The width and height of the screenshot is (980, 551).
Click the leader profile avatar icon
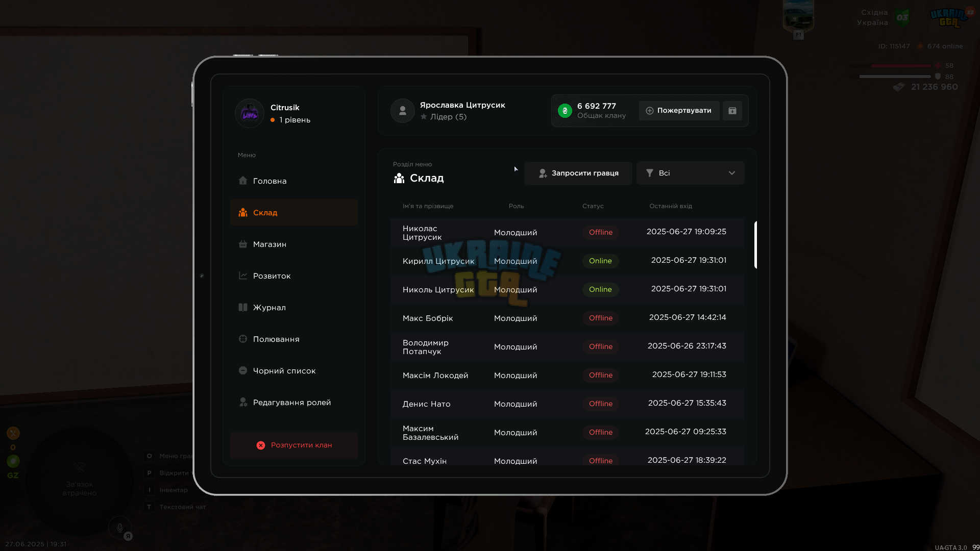[x=402, y=111]
